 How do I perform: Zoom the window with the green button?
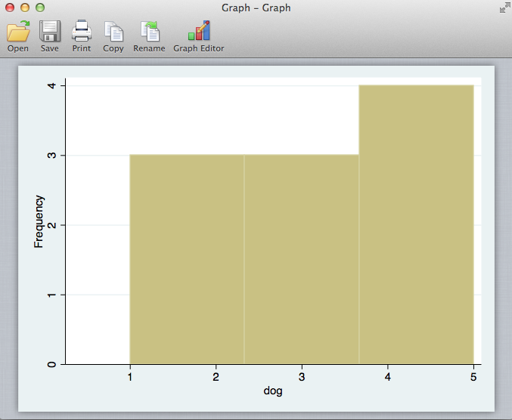click(39, 8)
